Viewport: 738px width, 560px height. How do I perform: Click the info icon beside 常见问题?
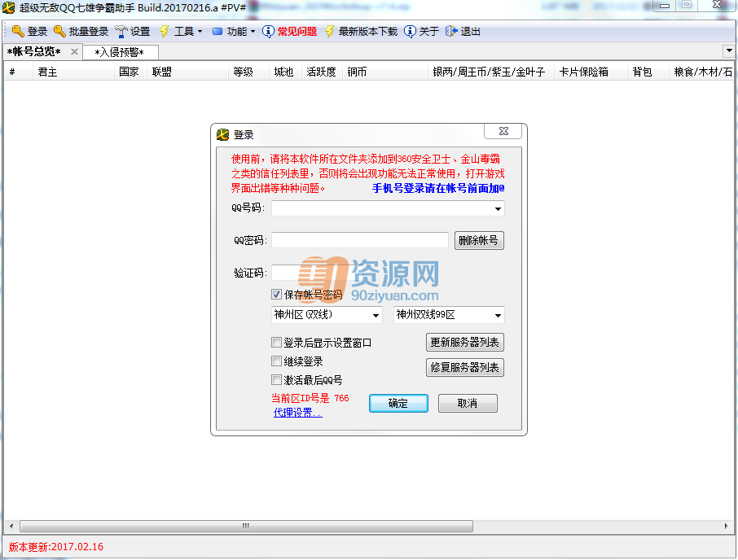point(268,32)
